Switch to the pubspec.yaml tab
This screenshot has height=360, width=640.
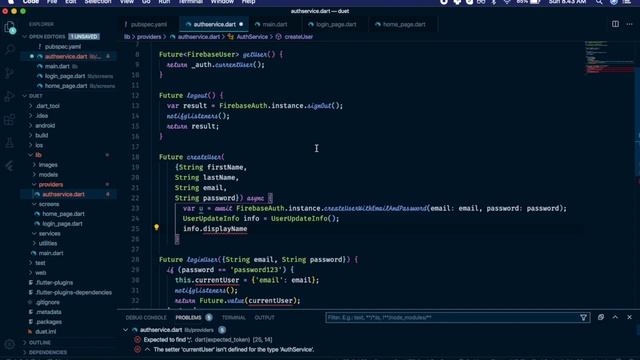coord(149,24)
